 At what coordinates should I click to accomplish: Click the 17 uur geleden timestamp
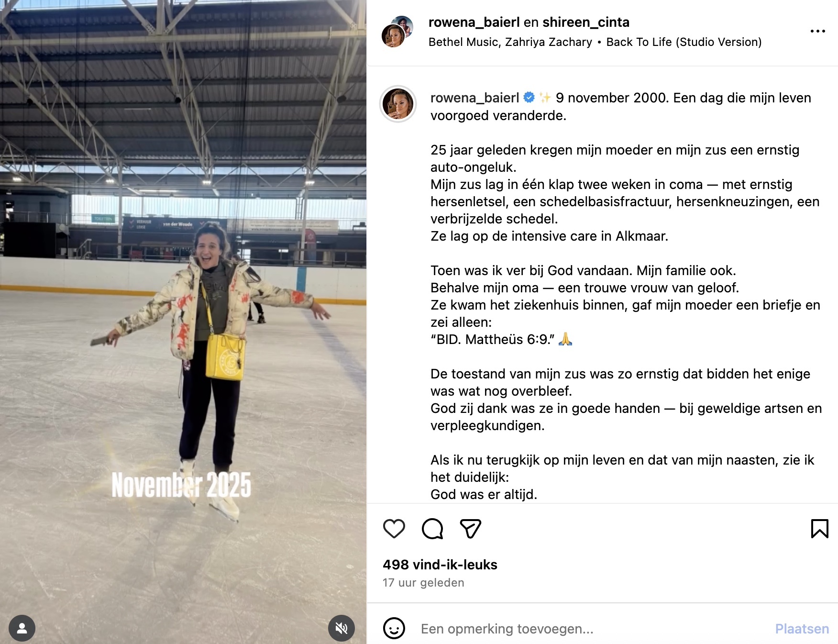click(x=423, y=583)
